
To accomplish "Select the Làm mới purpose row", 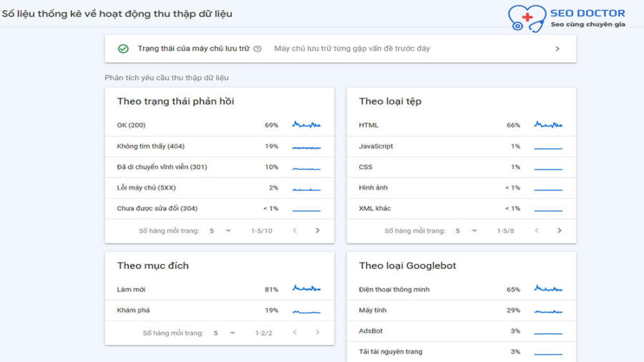I will (220, 289).
